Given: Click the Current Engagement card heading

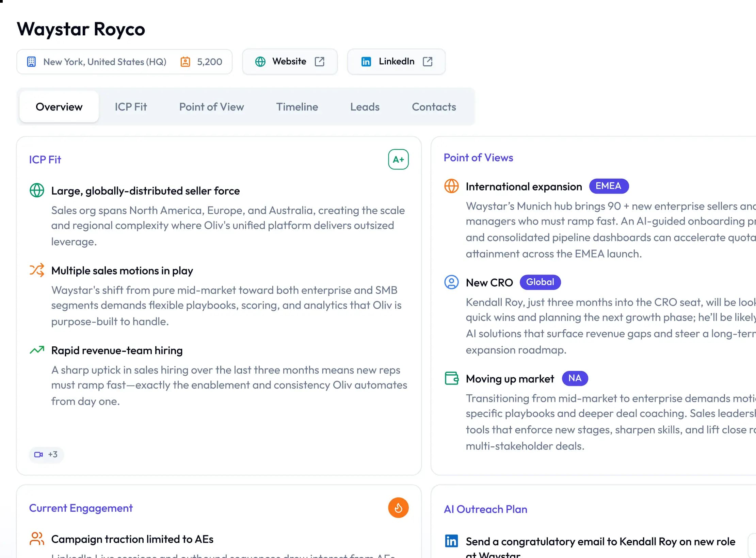Looking at the screenshot, I should [x=81, y=508].
